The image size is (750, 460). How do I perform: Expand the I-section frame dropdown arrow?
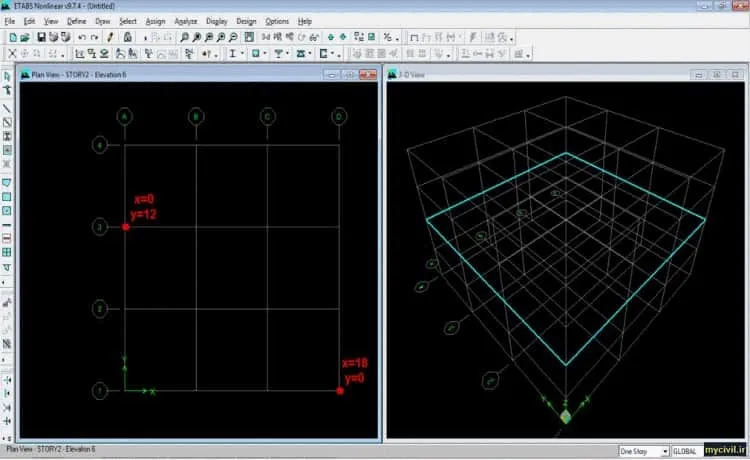[242, 54]
